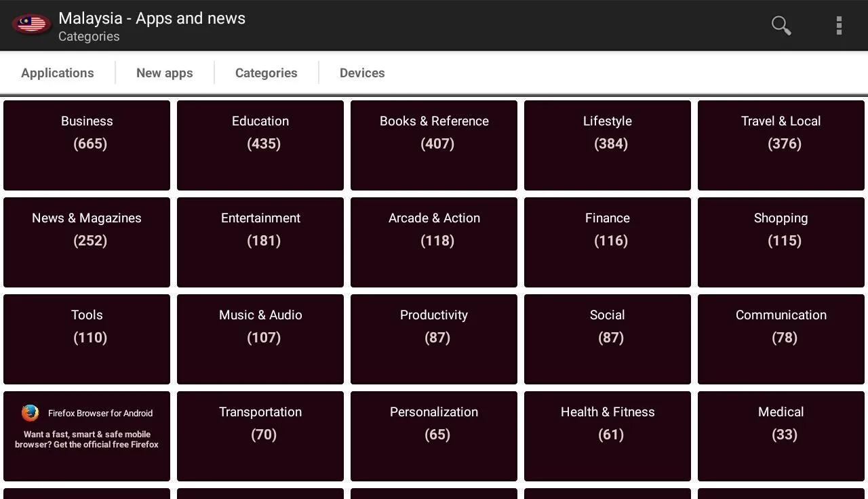Open the Education category tile
The height and width of the screenshot is (499, 868).
tap(260, 145)
